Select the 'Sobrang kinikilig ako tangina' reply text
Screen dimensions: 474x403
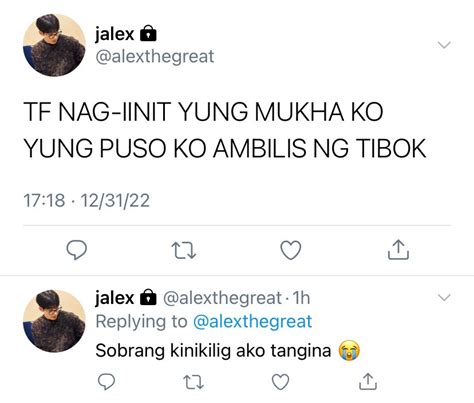coord(213,351)
